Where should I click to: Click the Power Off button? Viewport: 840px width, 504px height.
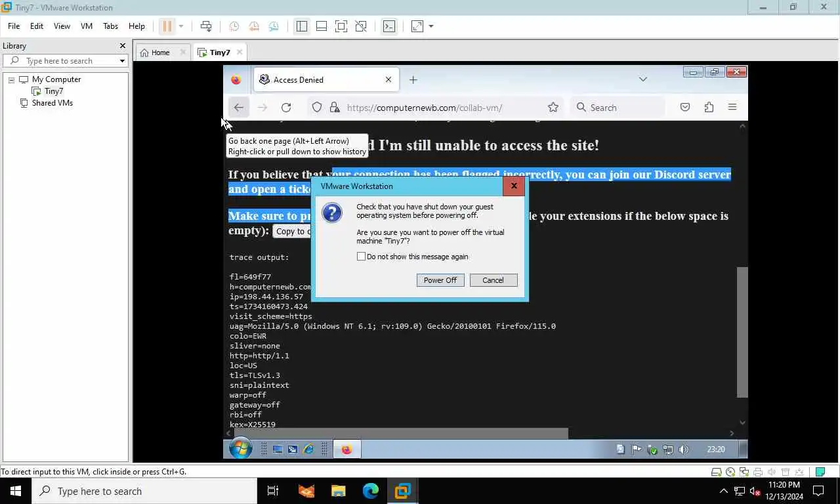[440, 280]
